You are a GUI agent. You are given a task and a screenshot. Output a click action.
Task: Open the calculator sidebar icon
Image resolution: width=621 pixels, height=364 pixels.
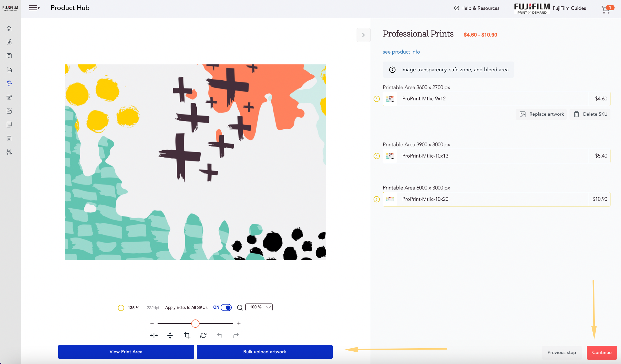click(9, 125)
